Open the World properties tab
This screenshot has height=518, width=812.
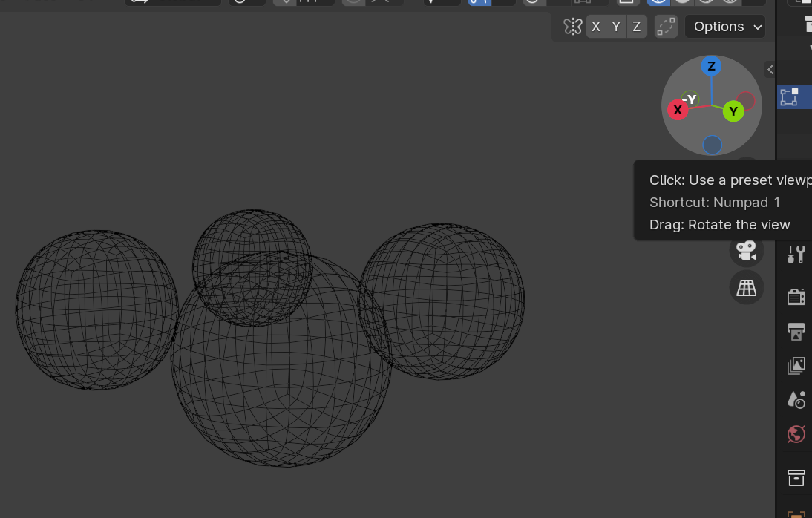coord(796,433)
